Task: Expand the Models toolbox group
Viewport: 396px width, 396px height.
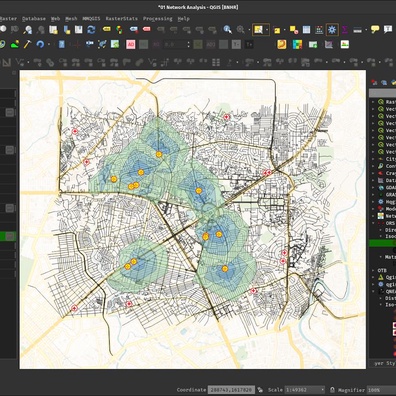Action: pyautogui.click(x=373, y=209)
